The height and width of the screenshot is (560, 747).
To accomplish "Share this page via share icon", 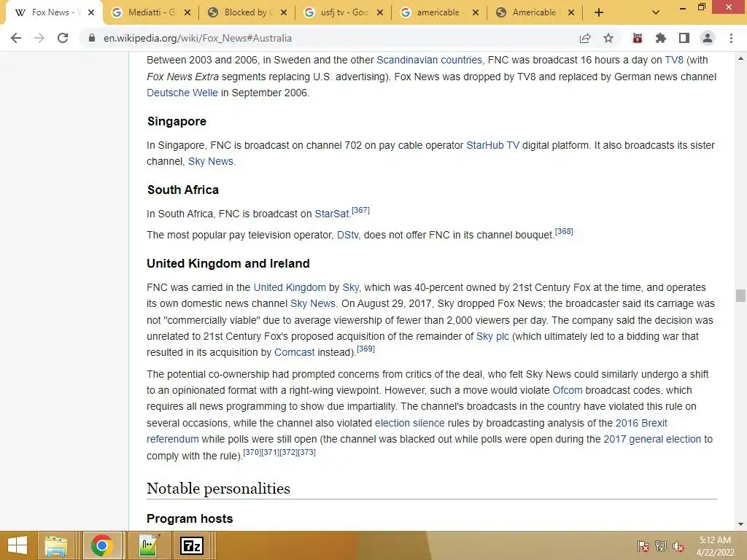I will 585,38.
